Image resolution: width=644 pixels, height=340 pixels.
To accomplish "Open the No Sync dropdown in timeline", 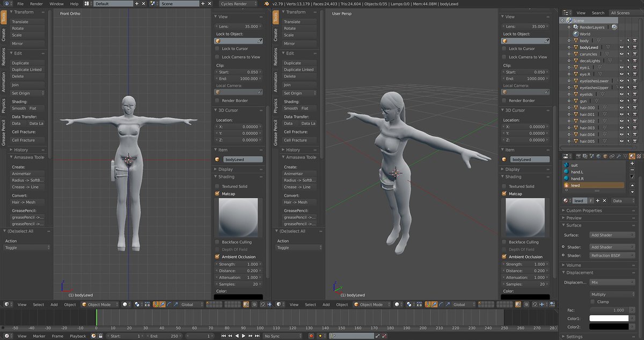I will [x=284, y=336].
